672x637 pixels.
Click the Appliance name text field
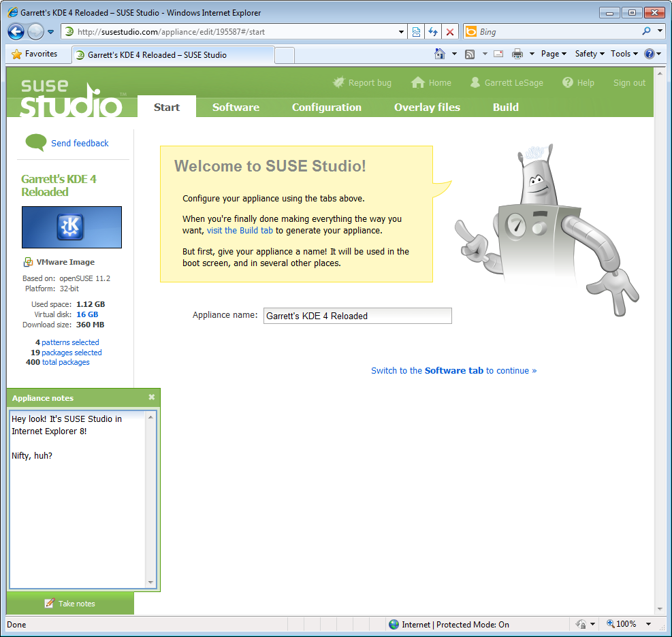click(357, 316)
